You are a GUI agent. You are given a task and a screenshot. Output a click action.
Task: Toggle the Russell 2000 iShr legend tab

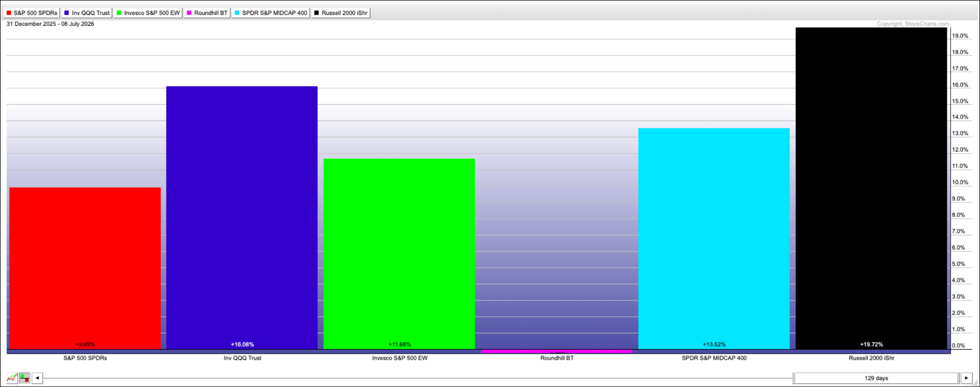coord(341,13)
